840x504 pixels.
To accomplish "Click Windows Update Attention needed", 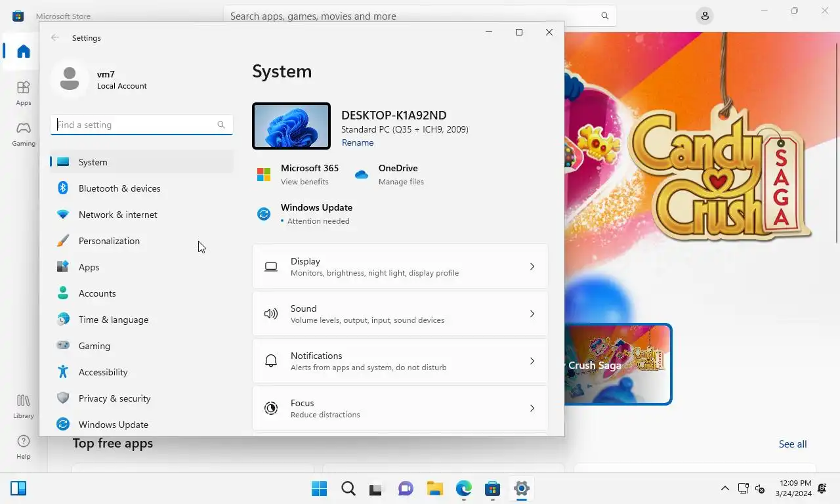I will click(x=318, y=221).
